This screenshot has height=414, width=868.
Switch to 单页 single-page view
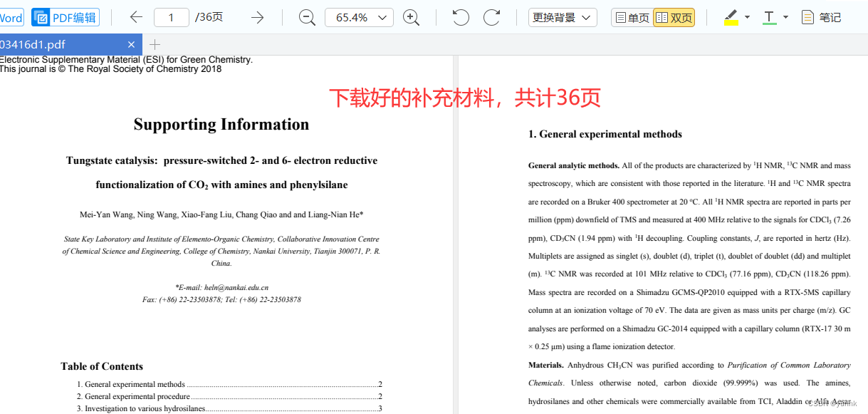pyautogui.click(x=632, y=17)
